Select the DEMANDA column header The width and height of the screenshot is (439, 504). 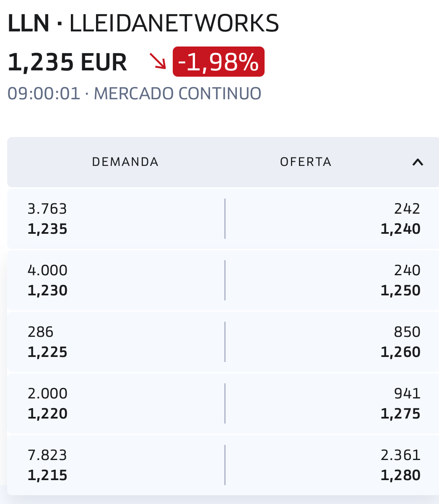click(x=125, y=162)
